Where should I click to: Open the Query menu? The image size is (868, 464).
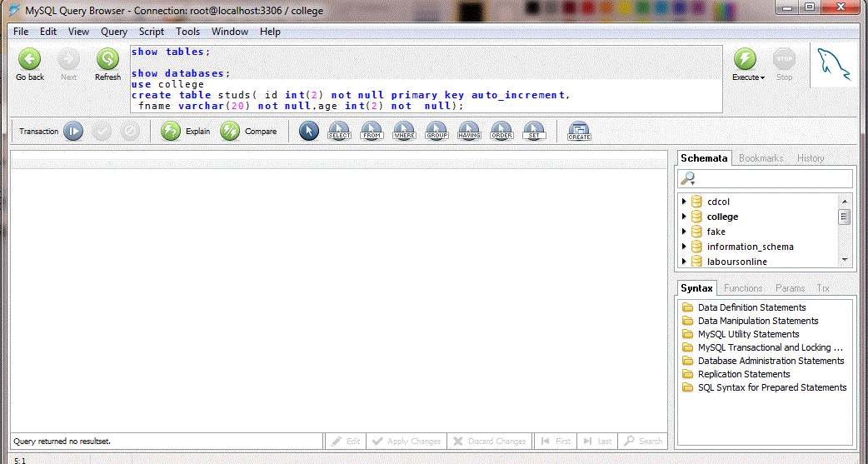(114, 32)
